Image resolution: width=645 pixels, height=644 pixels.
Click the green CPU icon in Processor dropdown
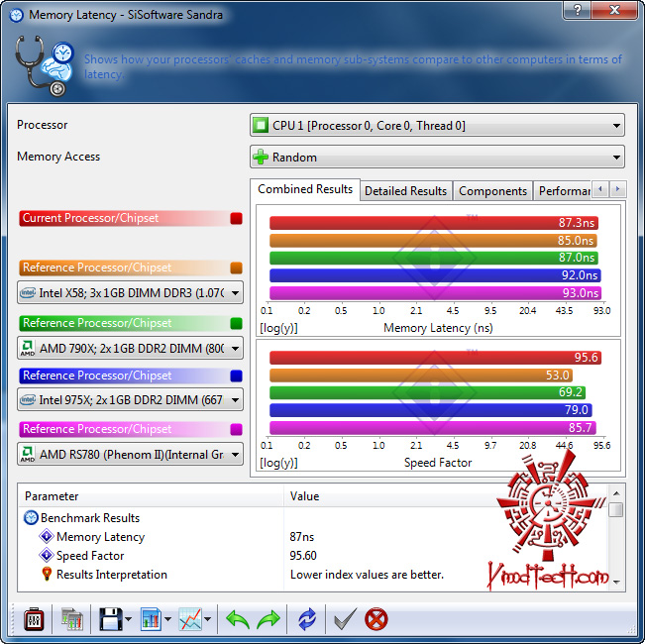[x=261, y=125]
